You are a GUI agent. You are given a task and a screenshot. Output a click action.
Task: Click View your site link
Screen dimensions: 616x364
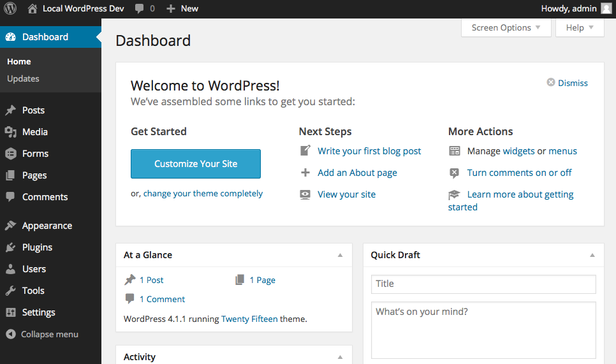pos(346,194)
